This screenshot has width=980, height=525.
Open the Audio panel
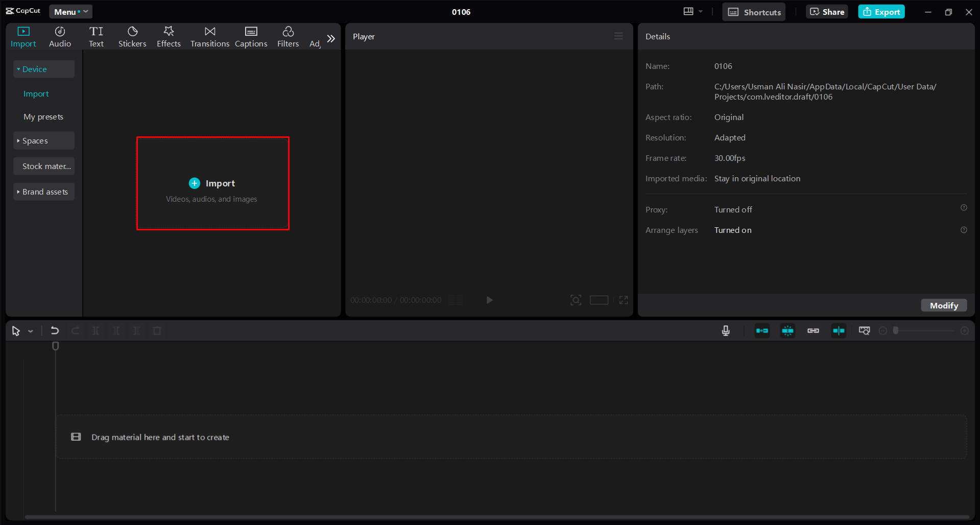59,36
